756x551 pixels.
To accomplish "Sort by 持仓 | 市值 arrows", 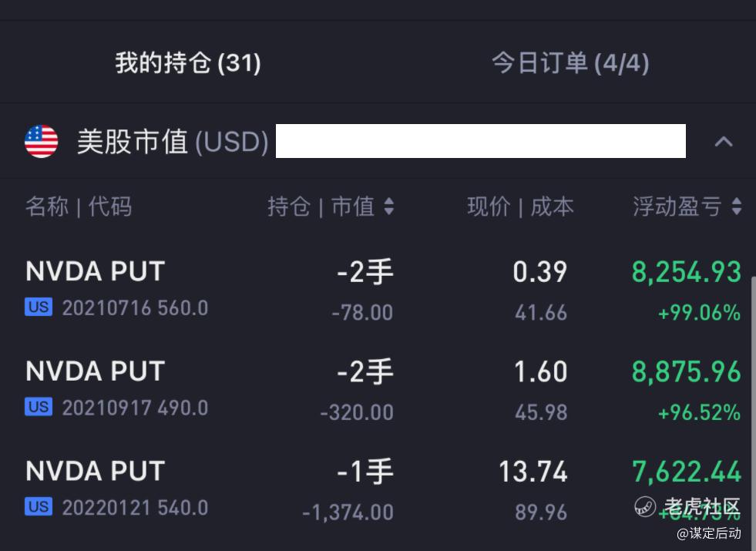I will tap(389, 207).
